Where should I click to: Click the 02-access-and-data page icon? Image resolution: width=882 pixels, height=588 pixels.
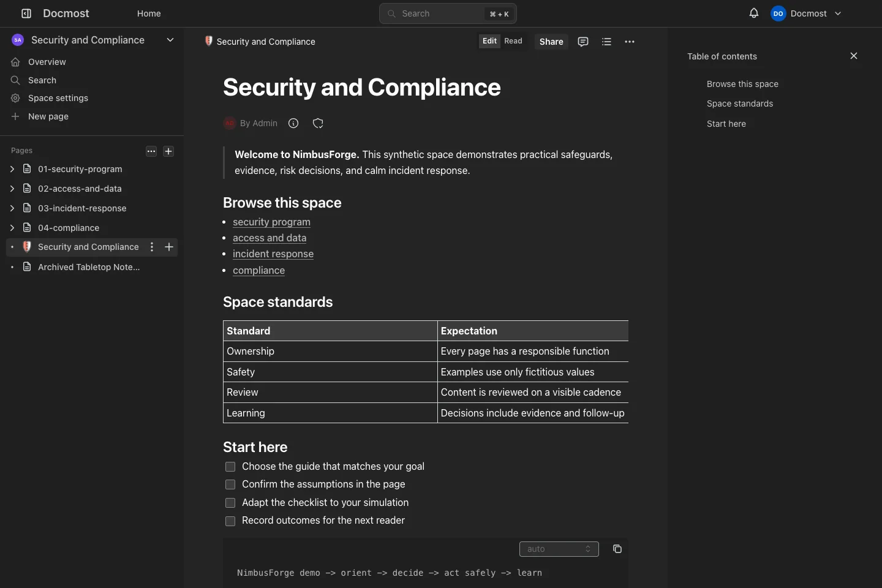tap(27, 189)
